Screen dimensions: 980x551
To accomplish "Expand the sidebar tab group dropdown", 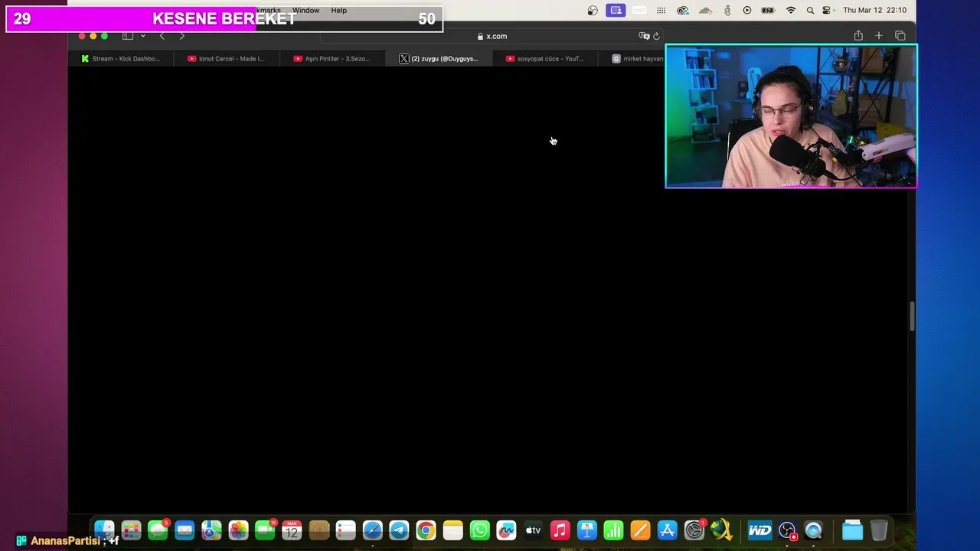I will pyautogui.click(x=142, y=36).
